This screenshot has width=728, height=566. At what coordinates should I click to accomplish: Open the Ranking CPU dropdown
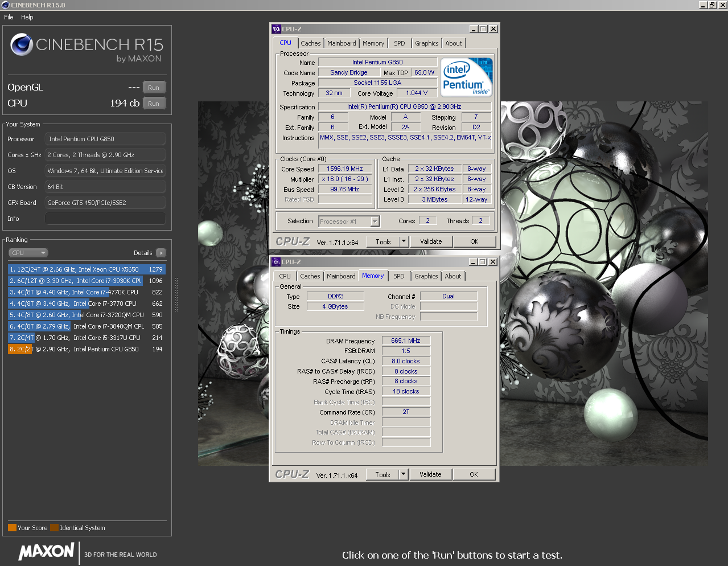[x=28, y=253]
